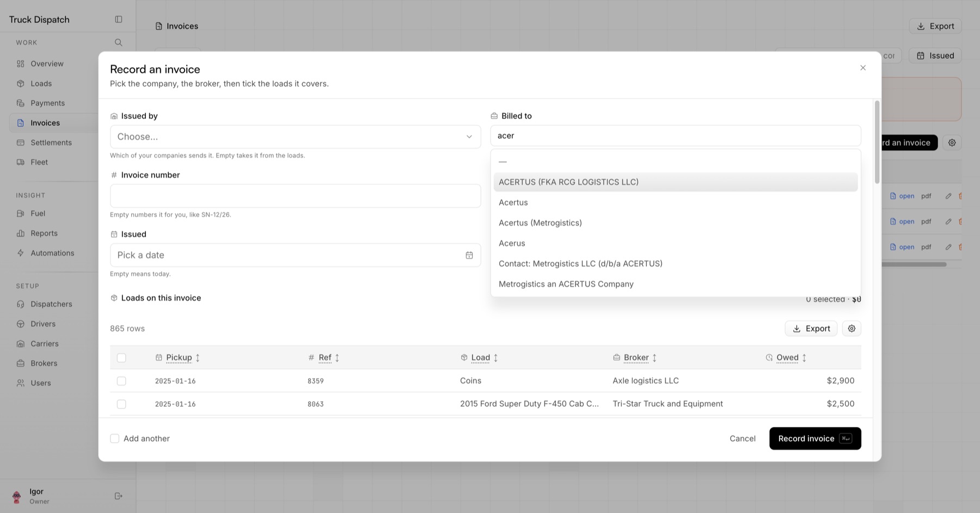This screenshot has height=513, width=980.
Task: Open the calendar icon in Issued field
Action: (x=469, y=255)
